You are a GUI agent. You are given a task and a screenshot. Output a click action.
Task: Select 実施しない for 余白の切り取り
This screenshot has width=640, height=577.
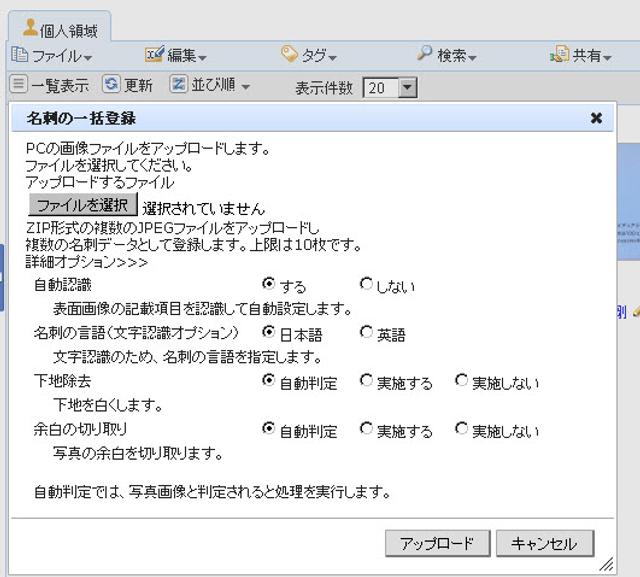(461, 428)
